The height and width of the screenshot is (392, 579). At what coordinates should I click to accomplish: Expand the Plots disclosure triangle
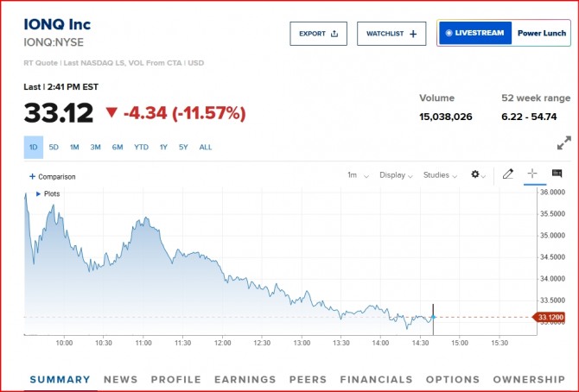[38, 194]
